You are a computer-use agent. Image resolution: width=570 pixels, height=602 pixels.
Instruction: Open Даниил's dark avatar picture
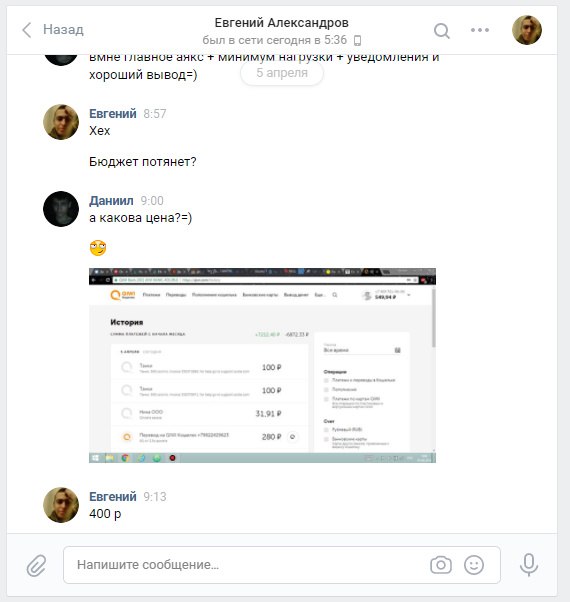pyautogui.click(x=61, y=209)
